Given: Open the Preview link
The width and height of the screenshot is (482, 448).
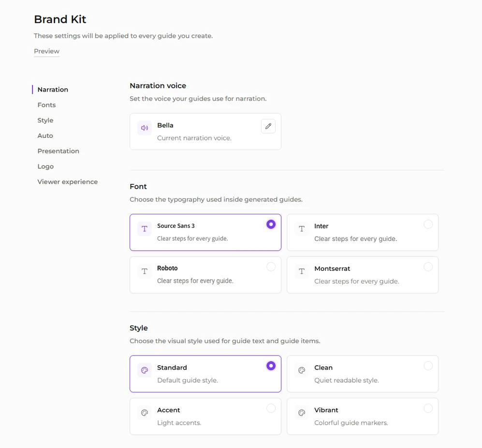Looking at the screenshot, I should 46,51.
